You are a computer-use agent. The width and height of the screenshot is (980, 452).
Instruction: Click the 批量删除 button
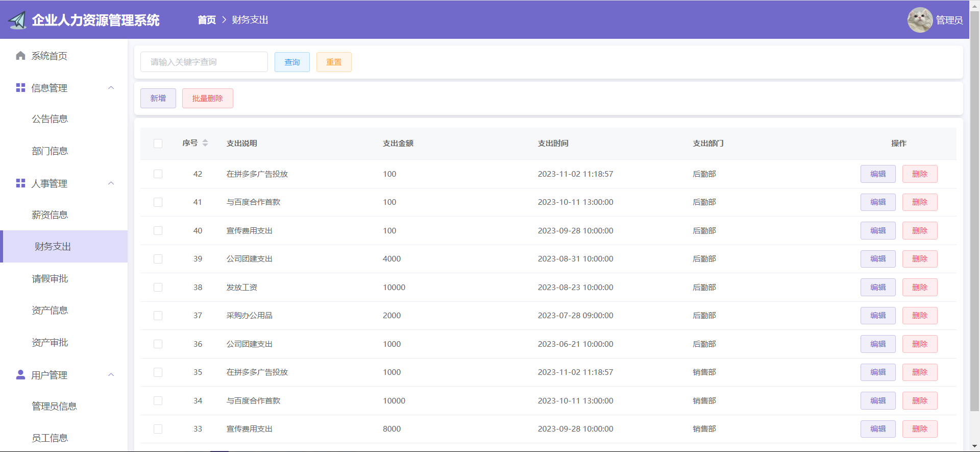[208, 98]
